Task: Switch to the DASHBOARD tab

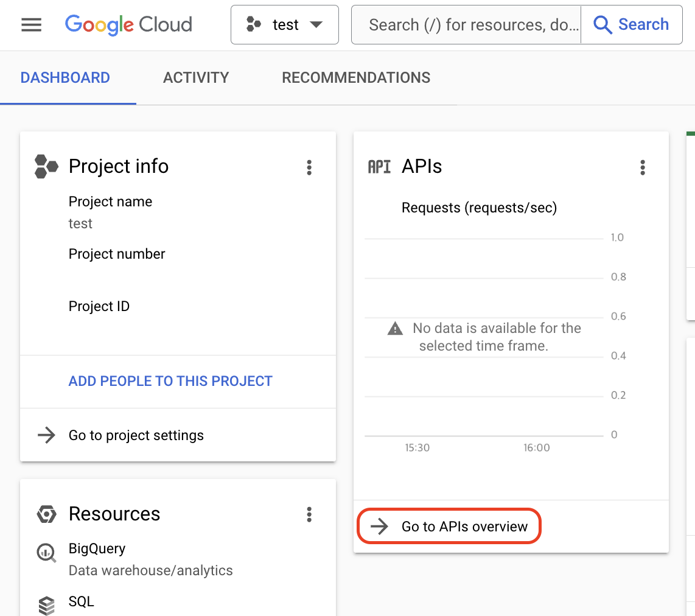Action: click(65, 77)
